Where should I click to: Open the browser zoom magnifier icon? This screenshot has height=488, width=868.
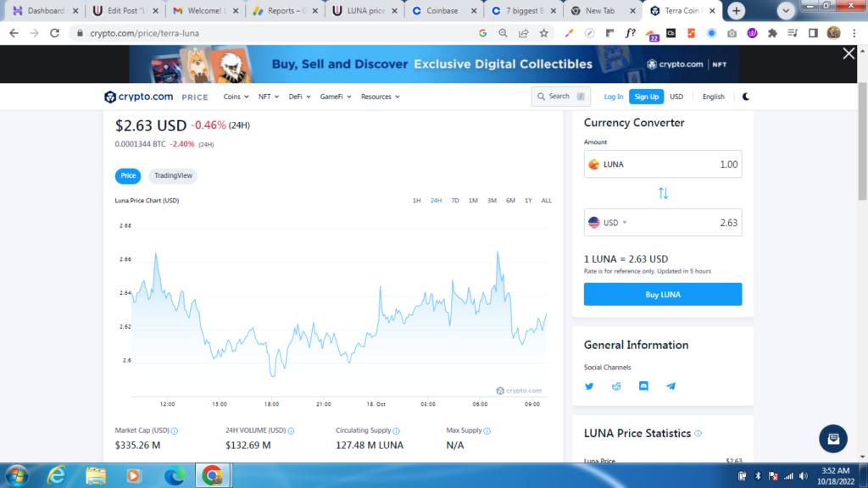click(x=504, y=33)
